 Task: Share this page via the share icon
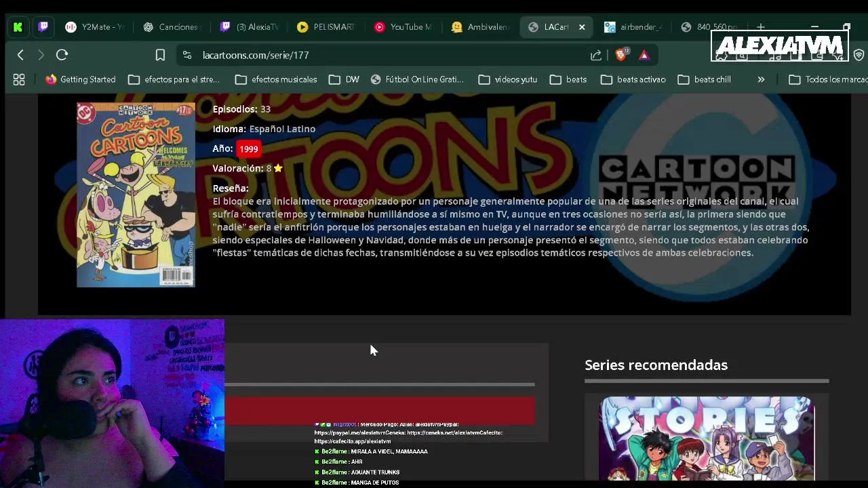click(x=595, y=55)
